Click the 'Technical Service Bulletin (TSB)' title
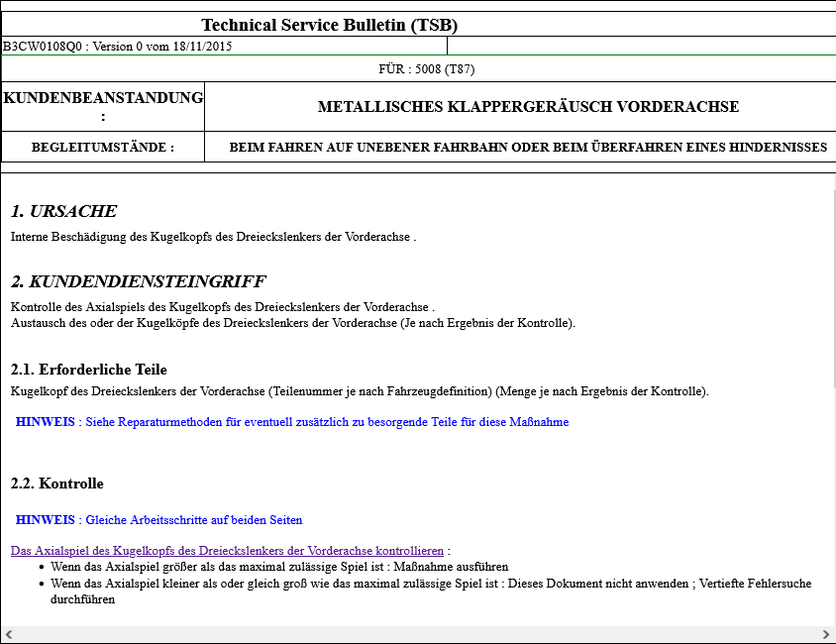Screen dimensions: 836x644 coord(329,26)
